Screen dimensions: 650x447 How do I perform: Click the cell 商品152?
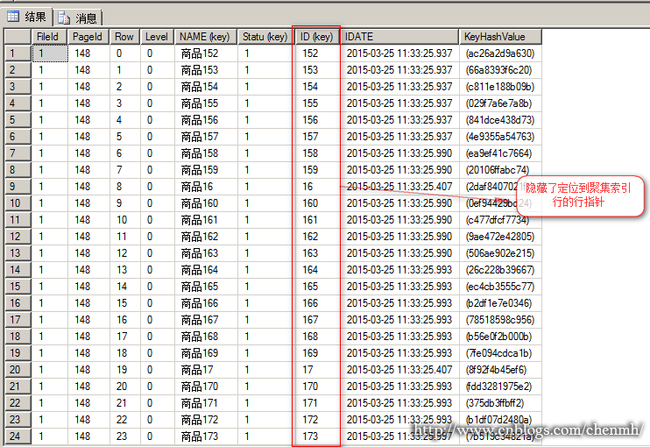point(205,53)
